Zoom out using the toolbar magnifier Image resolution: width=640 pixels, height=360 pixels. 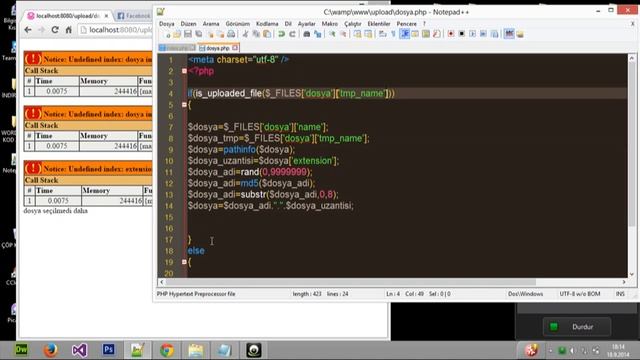343,34
